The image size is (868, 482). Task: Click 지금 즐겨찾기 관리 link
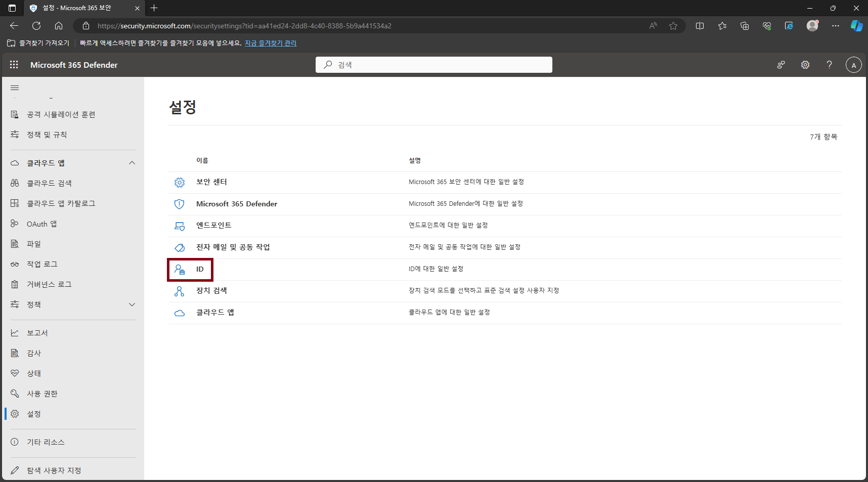(x=271, y=43)
